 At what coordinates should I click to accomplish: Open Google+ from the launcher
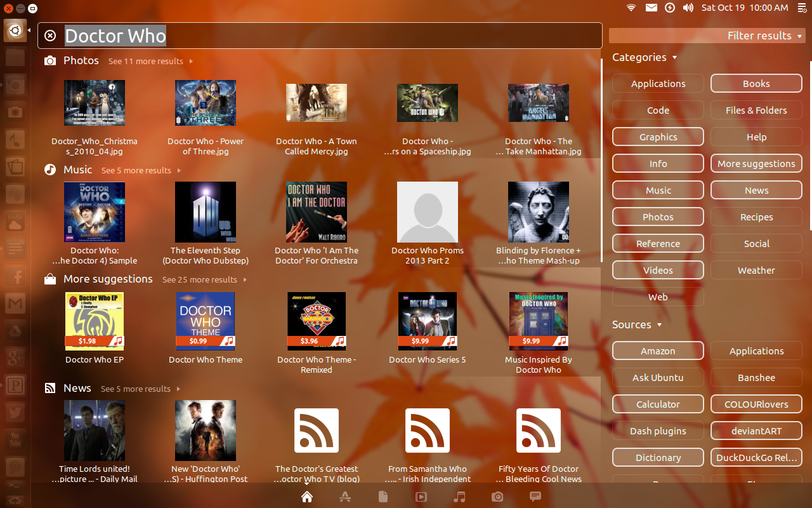pyautogui.click(x=15, y=358)
